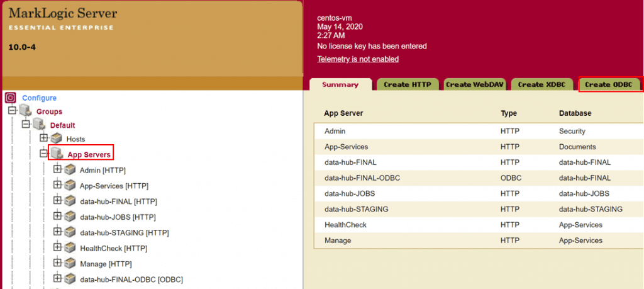Click the Default group icon
Image resolution: width=644 pixels, height=289 pixels.
click(x=40, y=125)
